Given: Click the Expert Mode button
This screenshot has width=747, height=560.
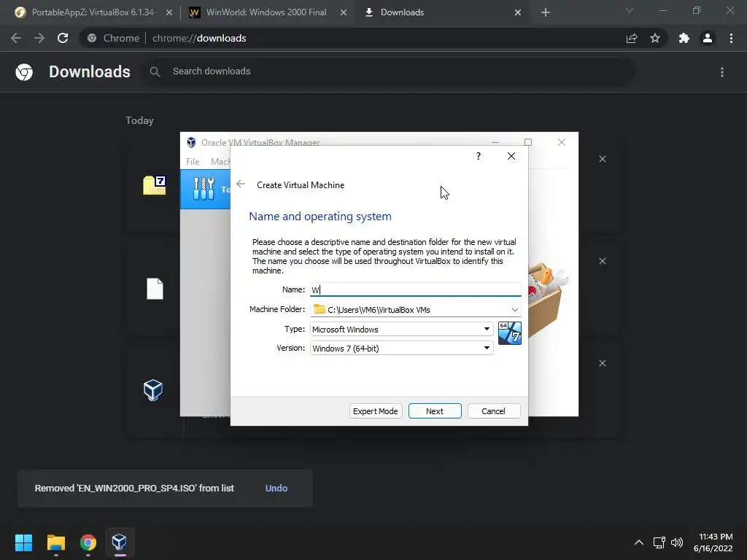Looking at the screenshot, I should (376, 411).
